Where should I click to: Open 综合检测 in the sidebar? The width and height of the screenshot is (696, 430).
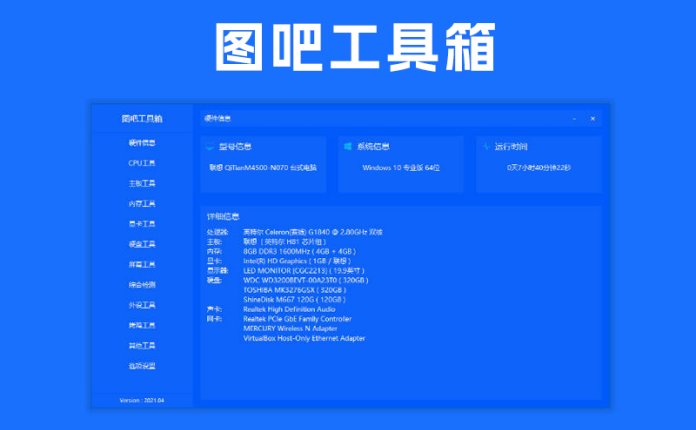[x=142, y=285]
